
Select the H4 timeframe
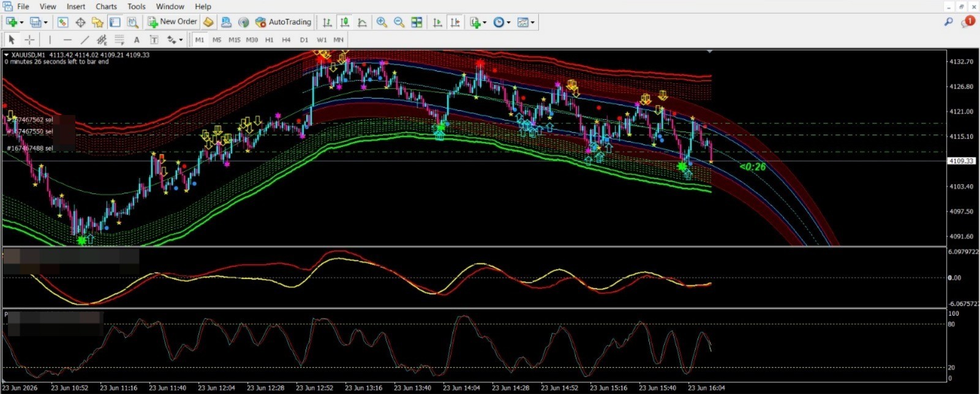pyautogui.click(x=286, y=40)
